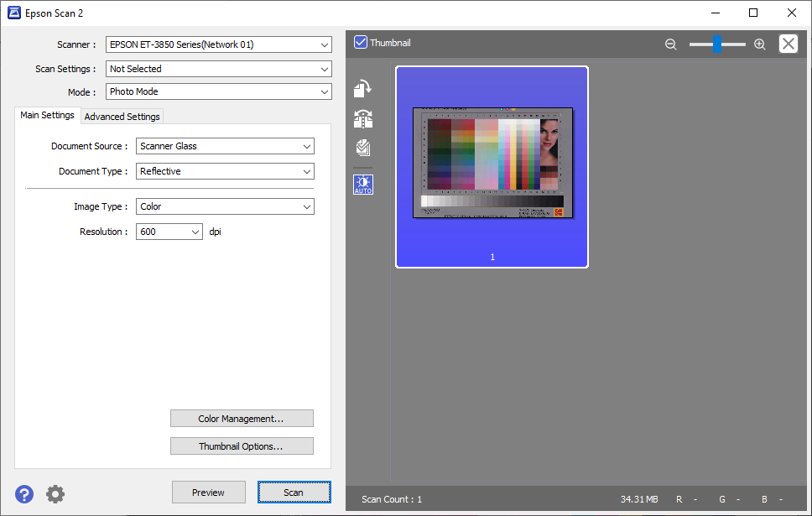The width and height of the screenshot is (812, 516).
Task: Open help via the blue question mark
Action: (24, 494)
